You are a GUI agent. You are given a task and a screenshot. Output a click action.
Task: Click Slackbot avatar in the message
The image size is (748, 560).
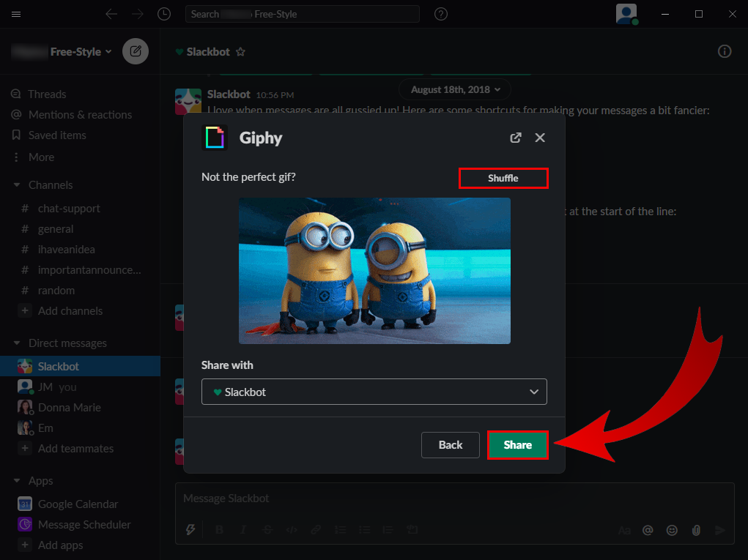188,101
